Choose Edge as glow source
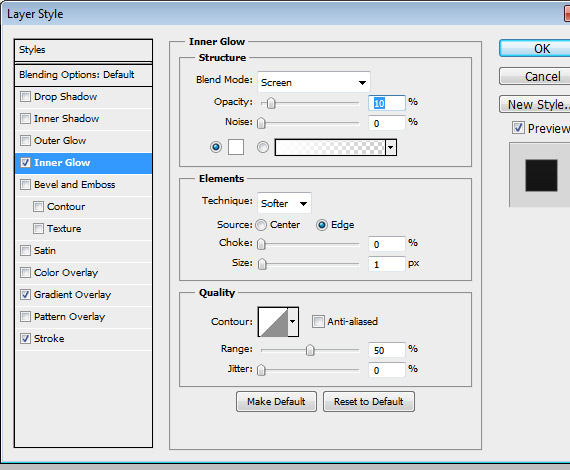The image size is (570, 470). [322, 225]
